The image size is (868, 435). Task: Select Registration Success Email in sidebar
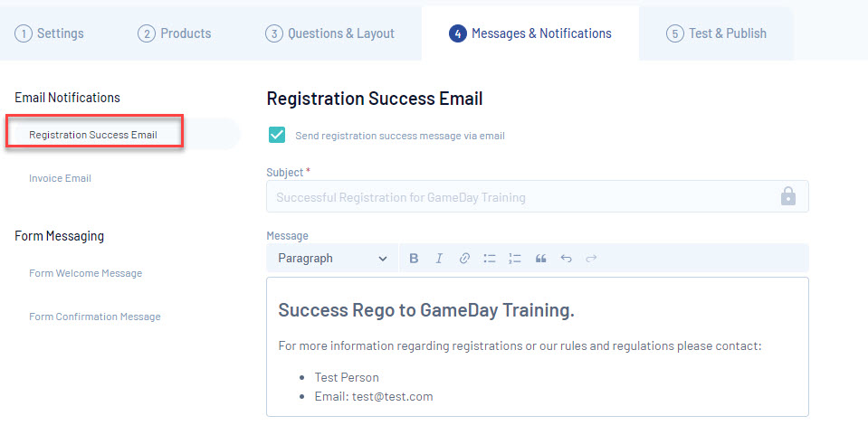(93, 135)
